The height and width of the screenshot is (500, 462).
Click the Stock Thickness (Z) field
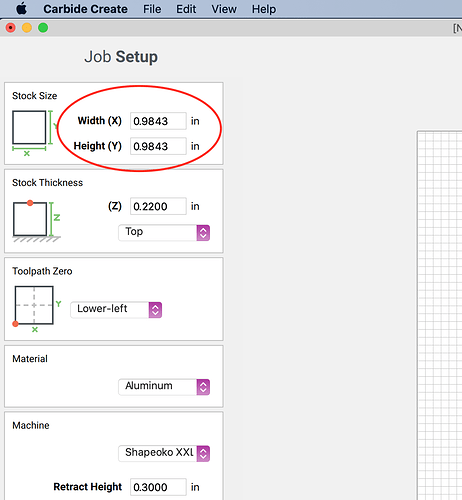[x=158, y=206]
